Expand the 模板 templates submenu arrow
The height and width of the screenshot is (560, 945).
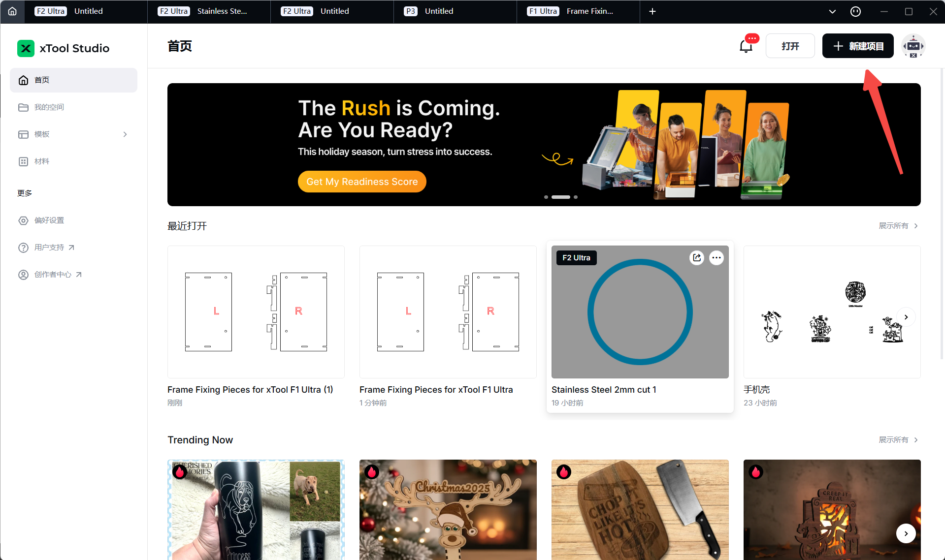coord(125,134)
